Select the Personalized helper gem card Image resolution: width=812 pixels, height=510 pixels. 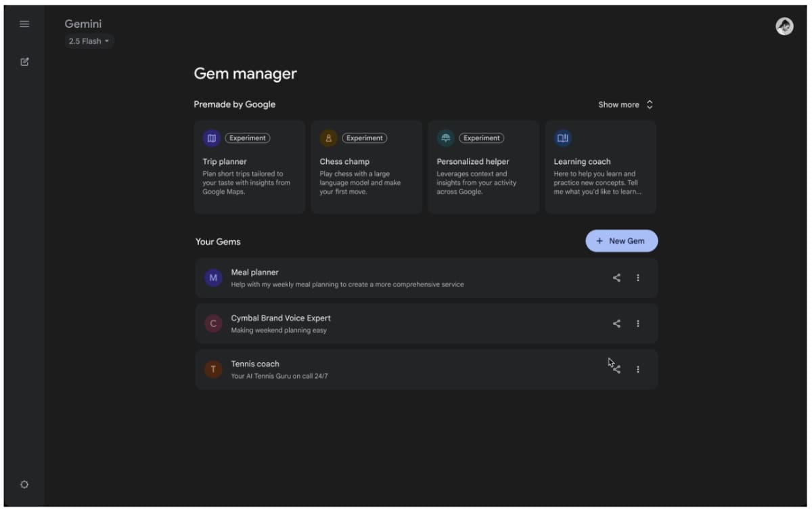[x=483, y=167]
